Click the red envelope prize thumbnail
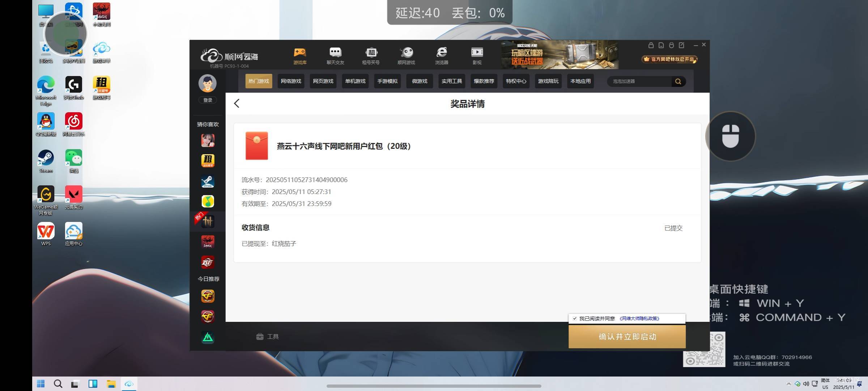 coord(257,146)
